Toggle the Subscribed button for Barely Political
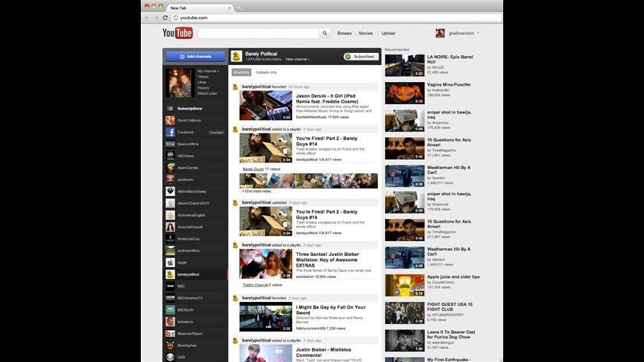This screenshot has height=362, width=644. pos(361,57)
